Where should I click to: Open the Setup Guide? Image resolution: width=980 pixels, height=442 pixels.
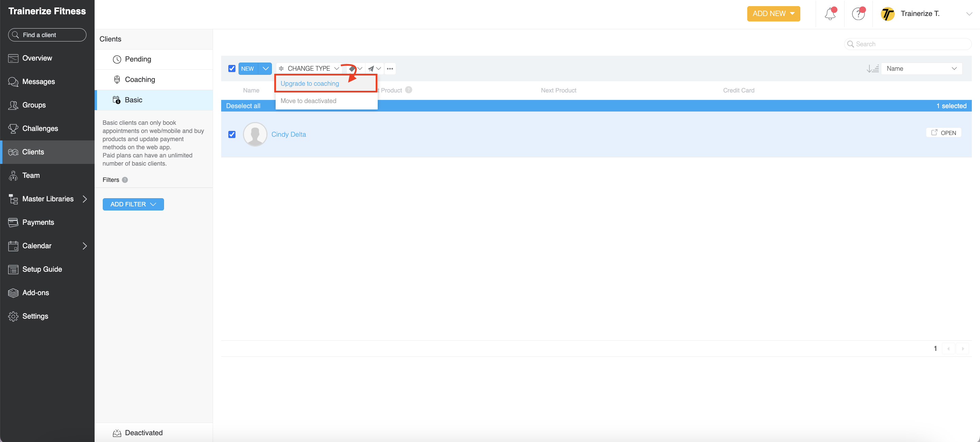pyautogui.click(x=47, y=269)
